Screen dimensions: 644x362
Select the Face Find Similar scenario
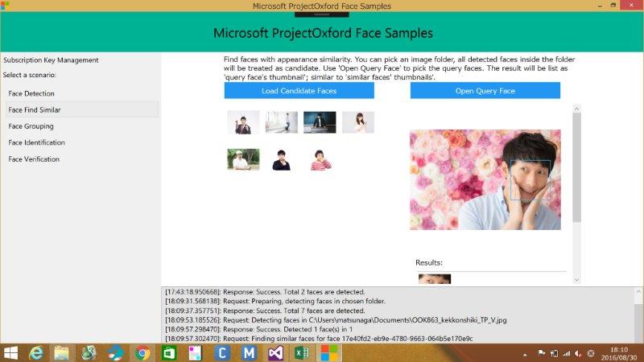click(82, 110)
